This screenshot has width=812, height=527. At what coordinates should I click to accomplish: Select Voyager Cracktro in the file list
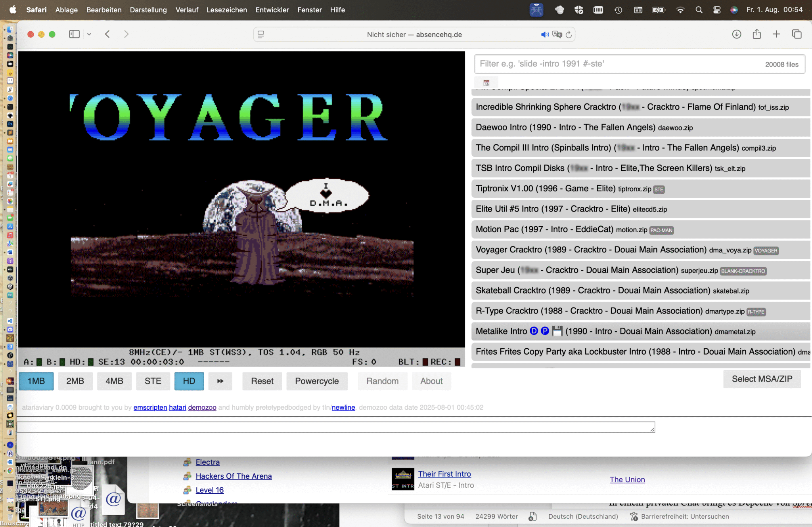click(591, 250)
